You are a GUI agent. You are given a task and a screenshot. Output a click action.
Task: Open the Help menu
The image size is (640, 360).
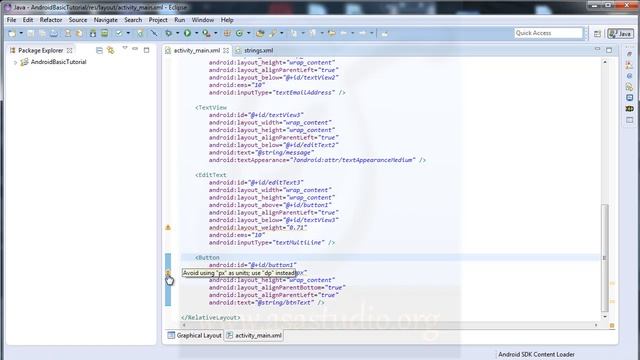click(227, 20)
